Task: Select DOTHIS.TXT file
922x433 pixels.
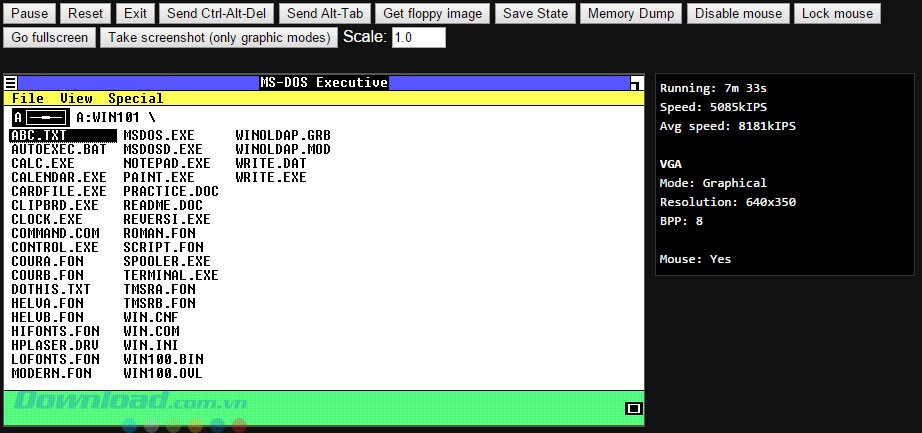Action: coord(51,289)
